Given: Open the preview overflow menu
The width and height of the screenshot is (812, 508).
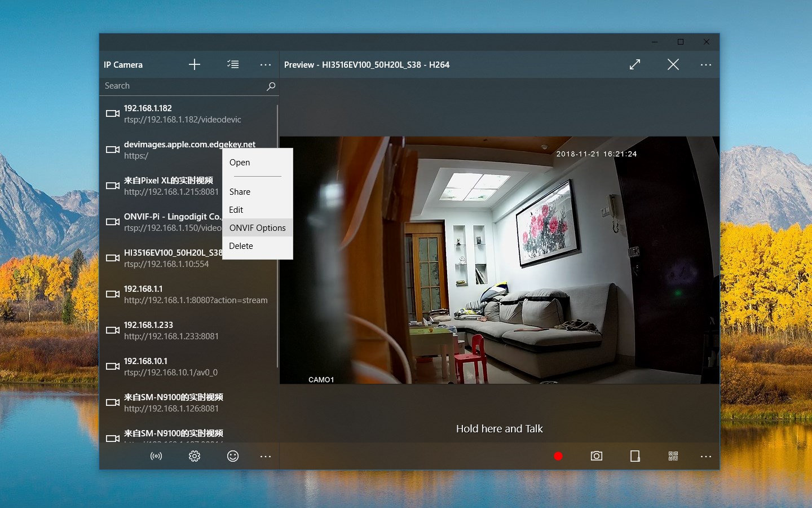Looking at the screenshot, I should tap(706, 64).
